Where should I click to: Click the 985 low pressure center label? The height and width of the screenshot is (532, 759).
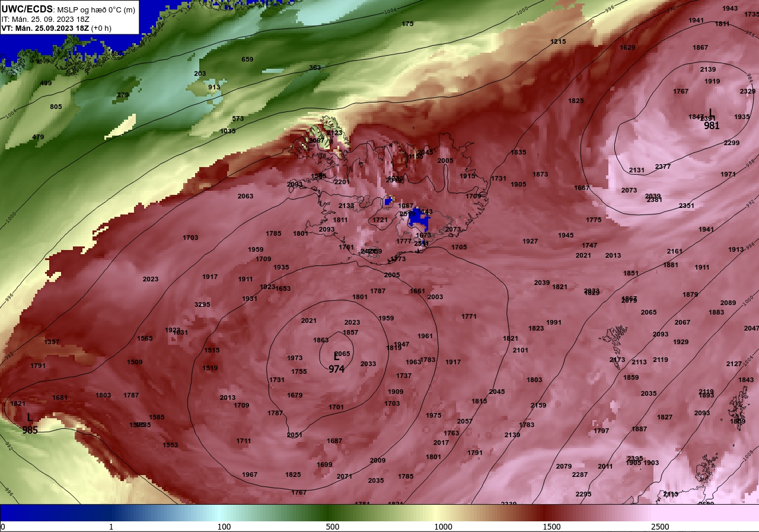pos(30,430)
